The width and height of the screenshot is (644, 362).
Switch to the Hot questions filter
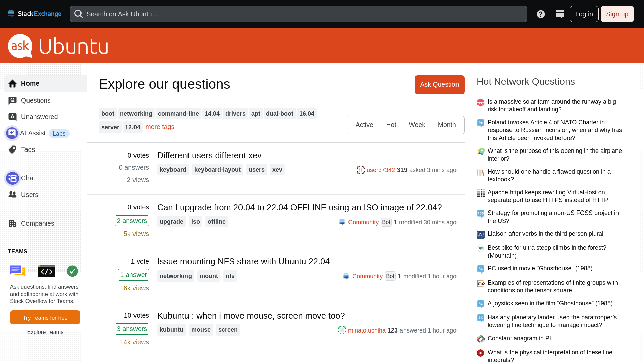391,125
